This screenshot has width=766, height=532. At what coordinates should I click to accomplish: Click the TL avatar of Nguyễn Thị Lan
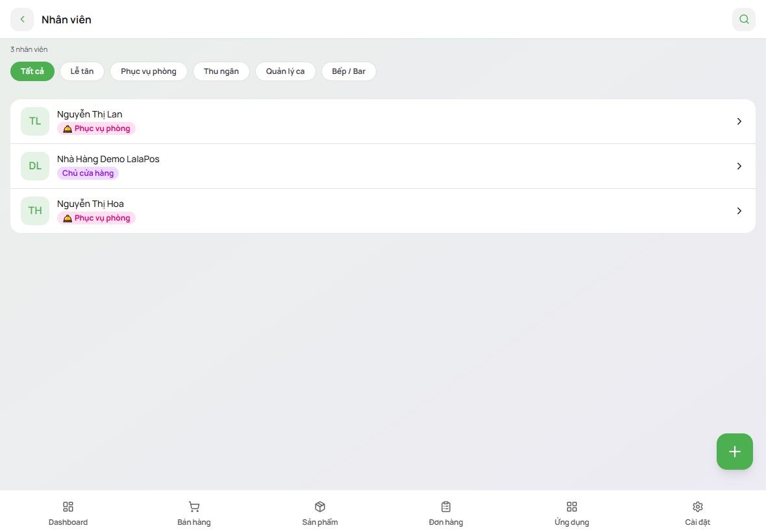[x=35, y=121]
